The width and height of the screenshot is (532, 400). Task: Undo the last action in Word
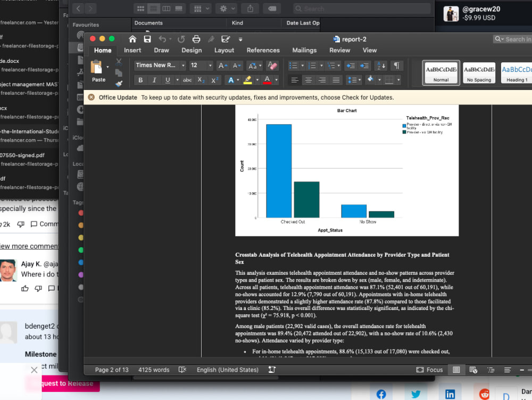pos(162,39)
